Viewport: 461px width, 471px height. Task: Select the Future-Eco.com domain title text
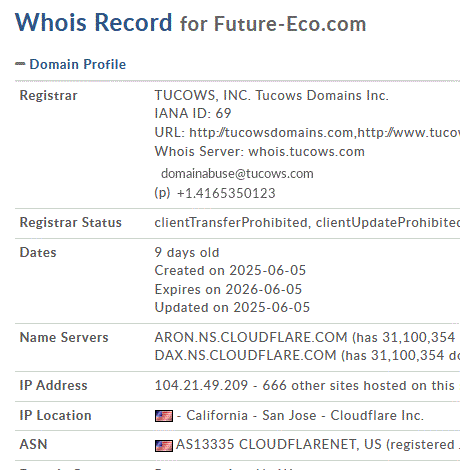pyautogui.click(x=290, y=24)
